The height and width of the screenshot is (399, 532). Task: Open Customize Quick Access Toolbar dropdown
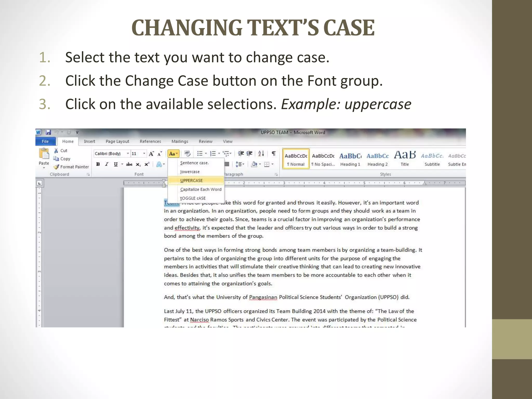point(77,132)
